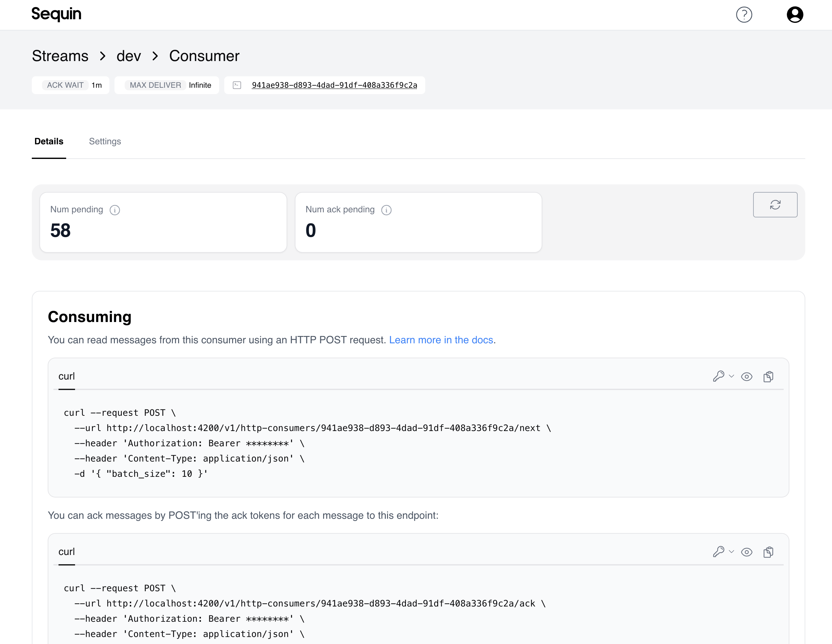
Task: Expand key chevron in next snippet
Action: pyautogui.click(x=731, y=376)
